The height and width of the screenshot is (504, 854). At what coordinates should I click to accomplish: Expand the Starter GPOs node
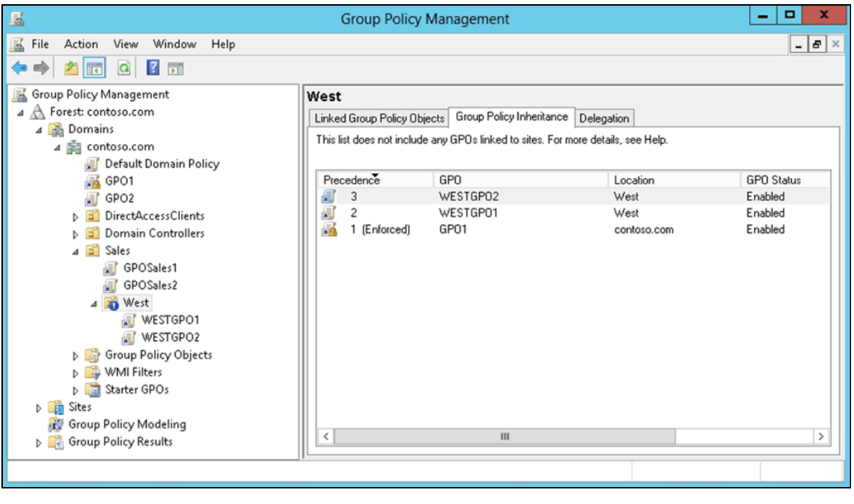pyautogui.click(x=76, y=390)
